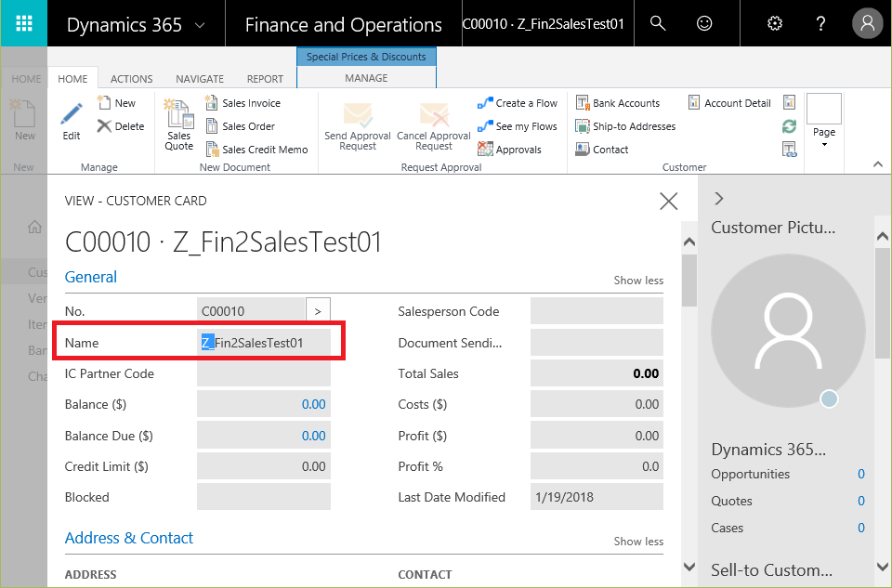Click the chart icon beside Account Detail
This screenshot has width=892, height=588.
click(x=789, y=102)
